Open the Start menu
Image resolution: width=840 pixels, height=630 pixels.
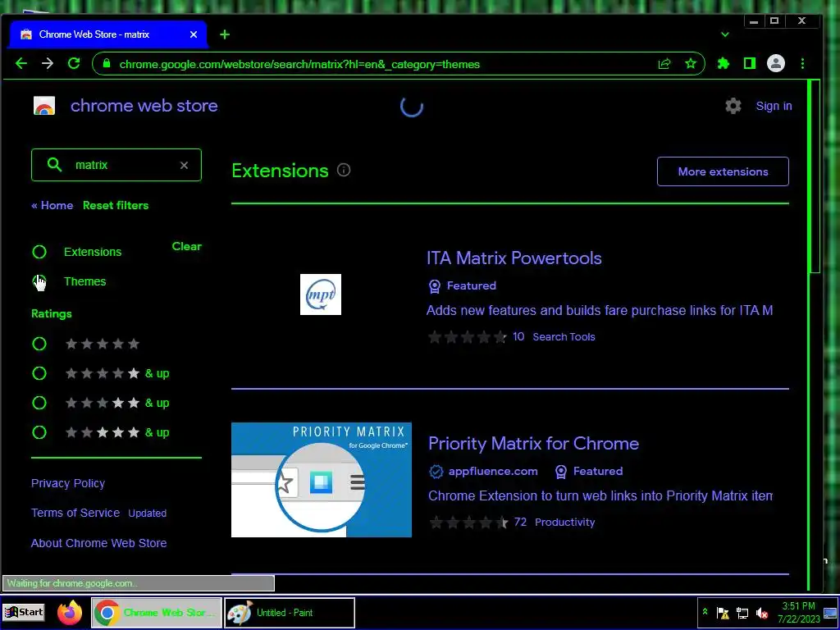click(x=24, y=612)
